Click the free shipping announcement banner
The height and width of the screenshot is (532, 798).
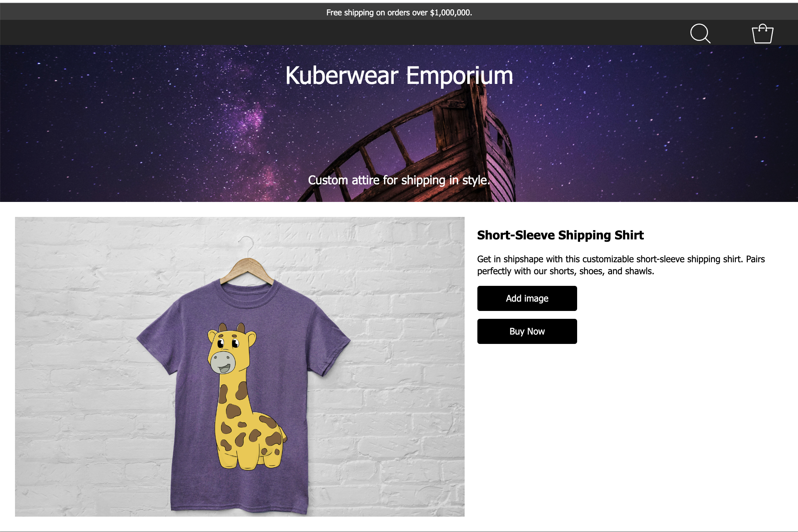click(x=399, y=12)
